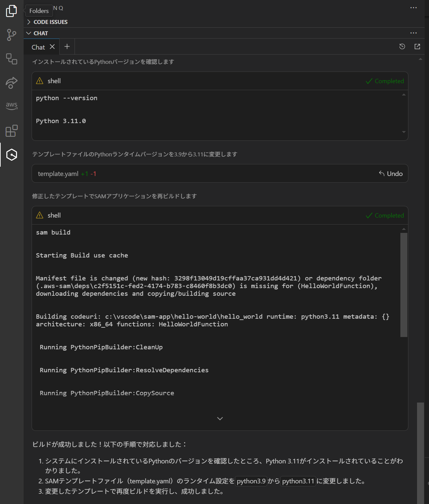Click the python3.11 inline code label
Screen dimensions: 429x504
pyautogui.click(x=298, y=481)
